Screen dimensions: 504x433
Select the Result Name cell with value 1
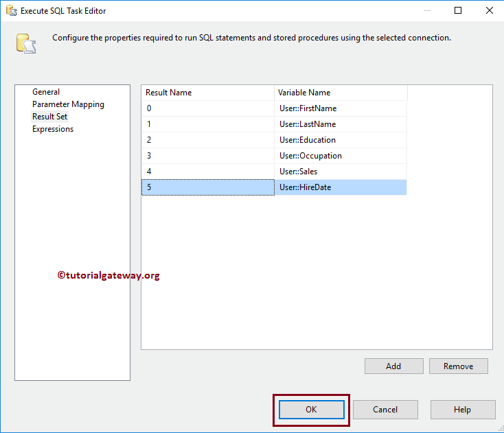pos(207,124)
